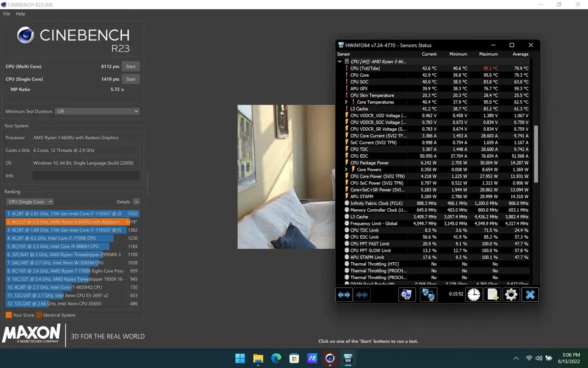Expand the Core Temperatures row
This screenshot has width=588, height=368.
point(346,102)
